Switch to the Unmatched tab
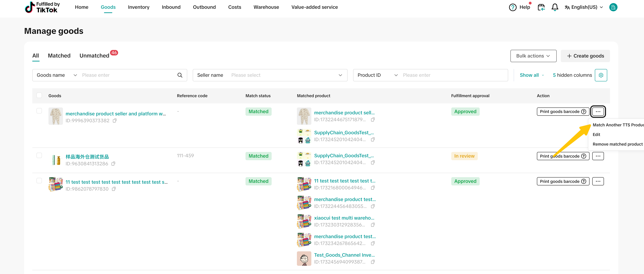 [x=94, y=56]
